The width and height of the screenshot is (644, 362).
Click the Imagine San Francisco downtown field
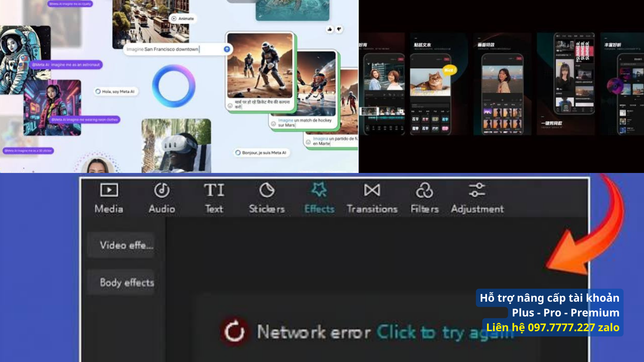(x=178, y=49)
